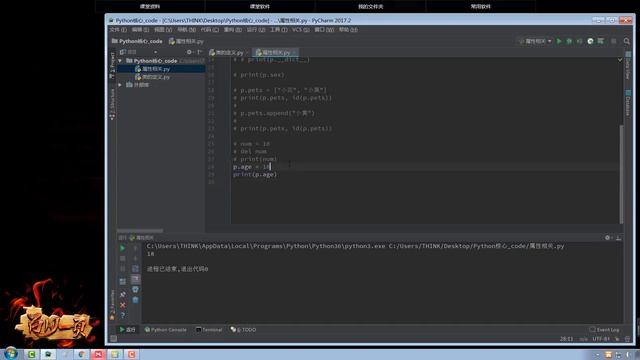Click the cursor position indicator in status bar
Viewport: 640px width, 360px height.
point(567,339)
